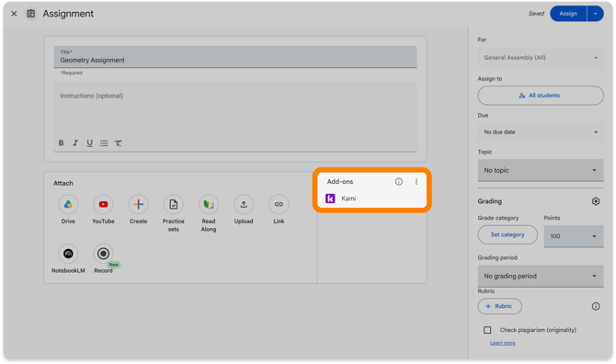Click the All students button
The image size is (616, 364).
click(541, 96)
